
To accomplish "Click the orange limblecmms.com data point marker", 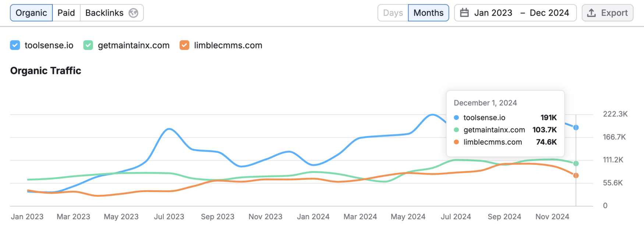I will tap(576, 175).
